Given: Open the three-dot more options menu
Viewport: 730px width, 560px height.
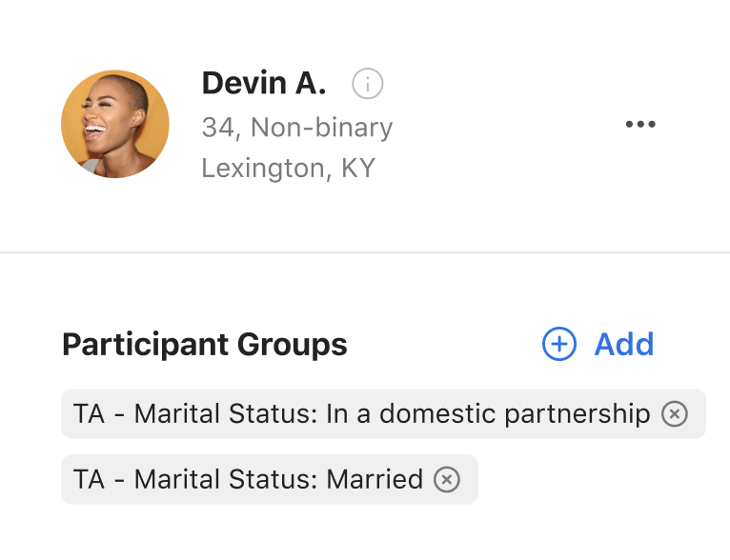Looking at the screenshot, I should [x=640, y=125].
